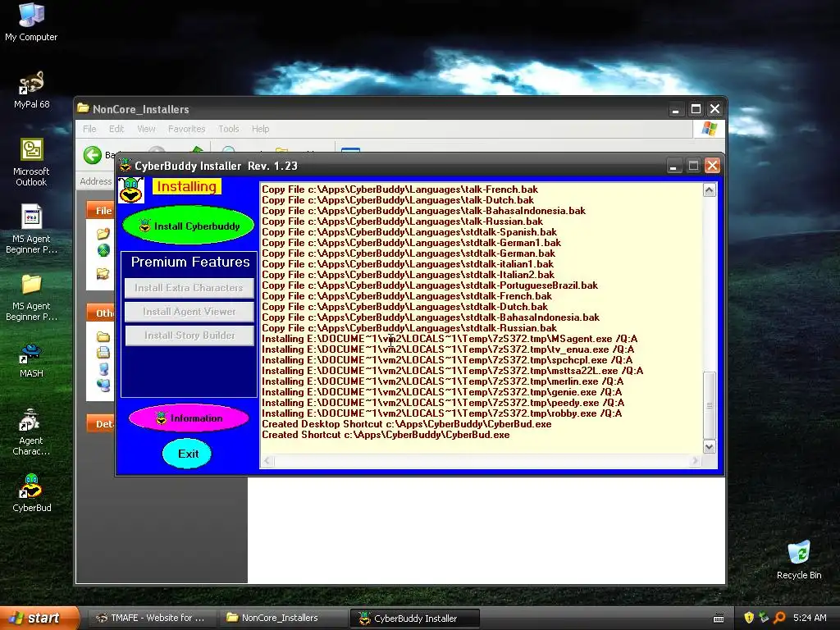Open the pink Information button
840x630 pixels.
pyautogui.click(x=189, y=418)
